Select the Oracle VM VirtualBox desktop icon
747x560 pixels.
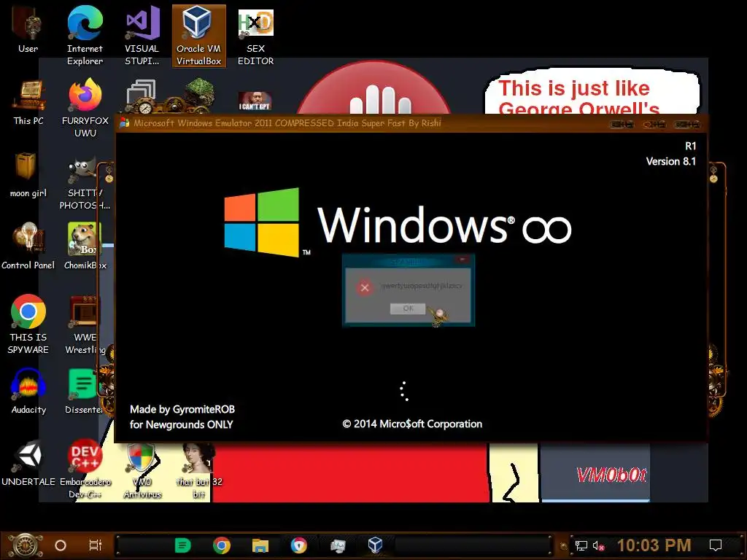coord(198,36)
